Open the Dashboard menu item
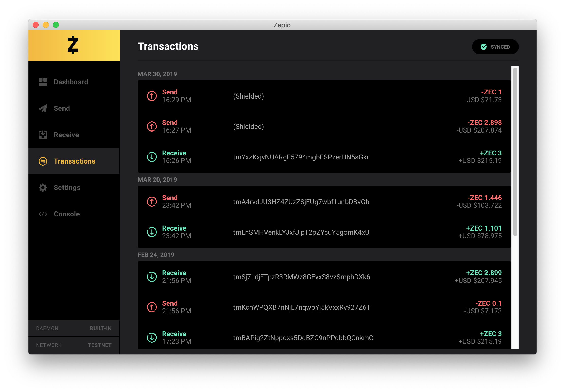This screenshot has width=565, height=392. tap(71, 82)
